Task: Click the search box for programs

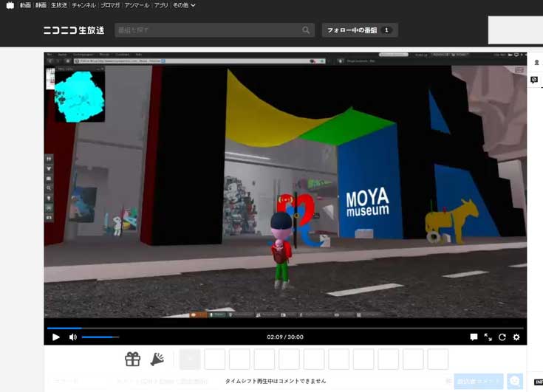Action: coord(207,30)
